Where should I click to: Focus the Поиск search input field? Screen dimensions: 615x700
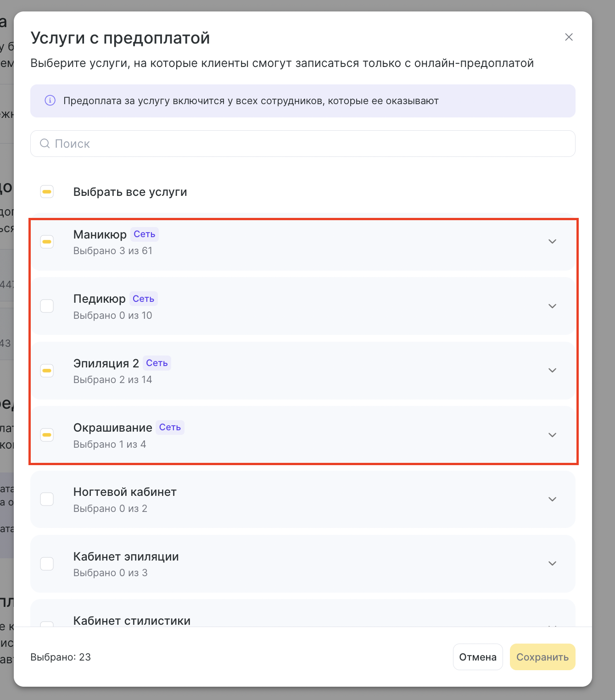[x=303, y=144]
